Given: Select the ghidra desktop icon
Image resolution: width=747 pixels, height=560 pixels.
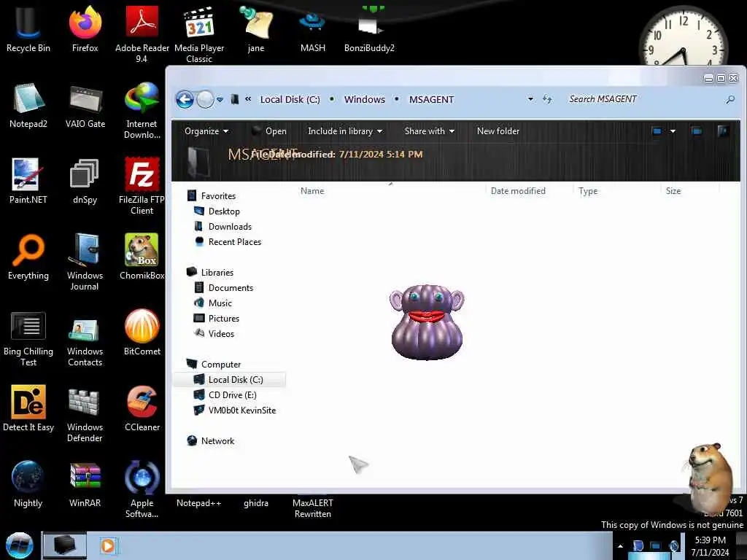Looking at the screenshot, I should coord(256,503).
